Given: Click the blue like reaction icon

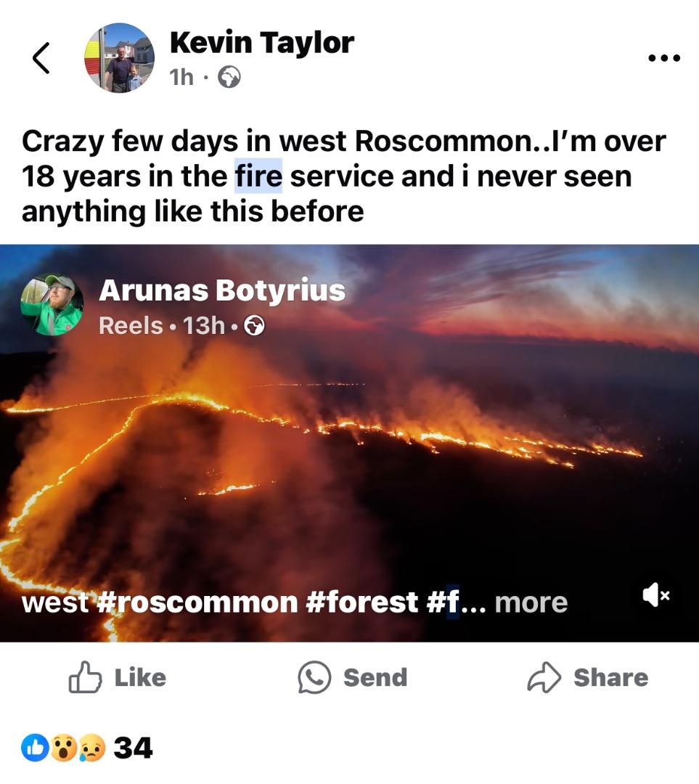Looking at the screenshot, I should [35, 748].
